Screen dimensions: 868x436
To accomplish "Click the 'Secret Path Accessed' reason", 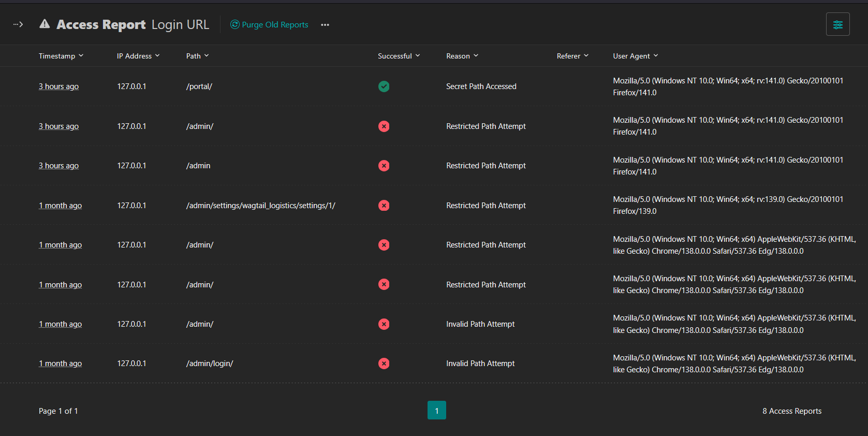I will [x=481, y=86].
